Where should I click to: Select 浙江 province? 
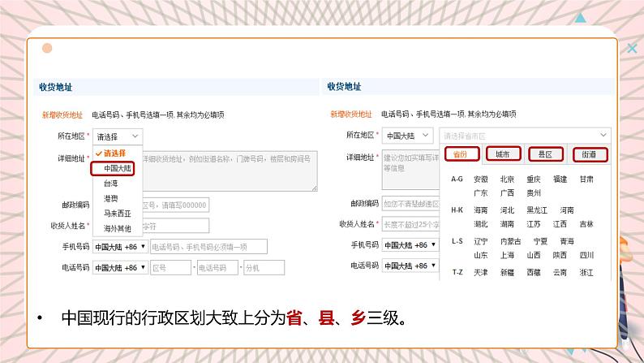586,272
